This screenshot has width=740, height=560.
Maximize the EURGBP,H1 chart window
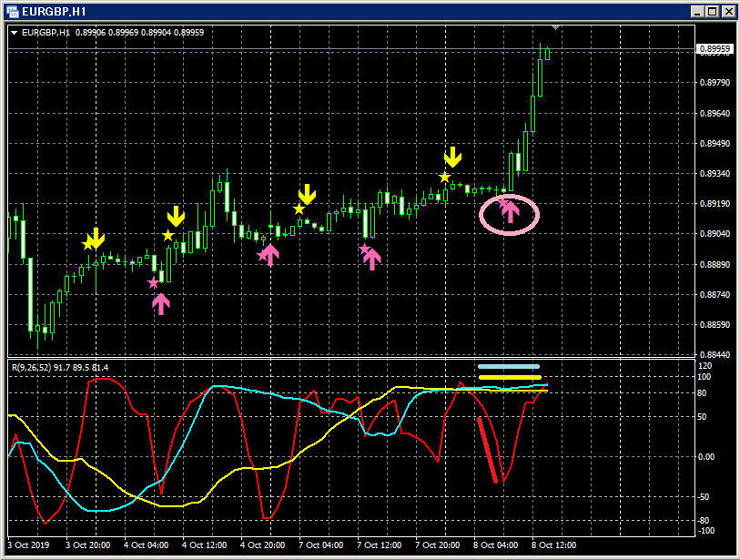(713, 11)
